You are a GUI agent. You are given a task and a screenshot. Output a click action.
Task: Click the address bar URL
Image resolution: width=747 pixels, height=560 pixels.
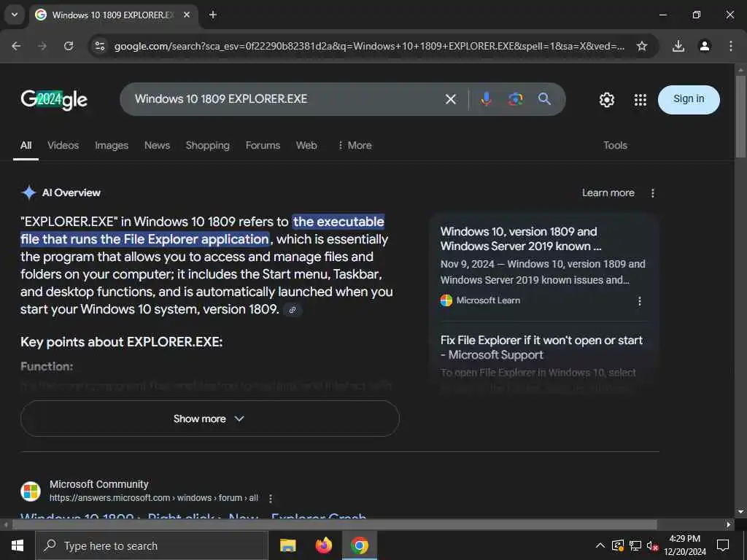pyautogui.click(x=369, y=46)
